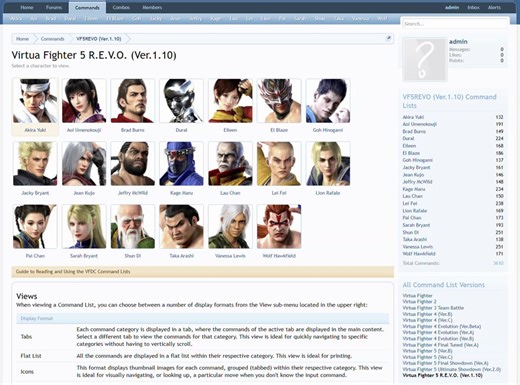Open Shun Di in sidebar command list
Viewport: 520px width, 385px height.
click(x=411, y=232)
